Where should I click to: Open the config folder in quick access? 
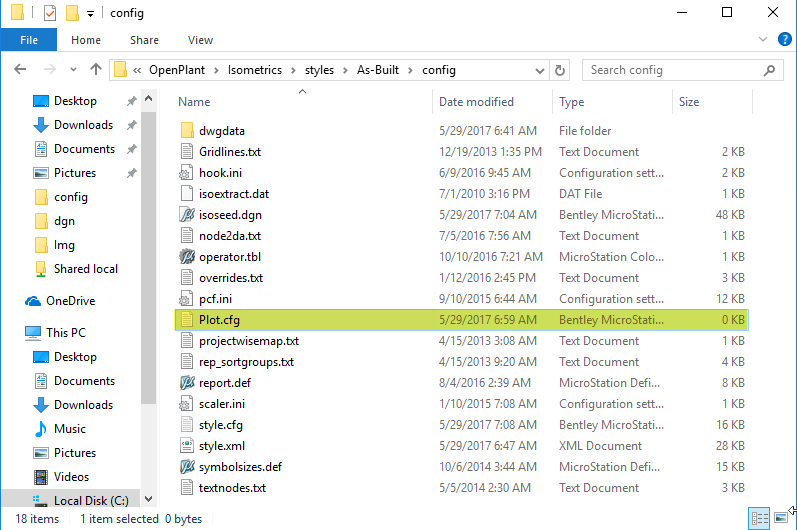tap(61, 197)
